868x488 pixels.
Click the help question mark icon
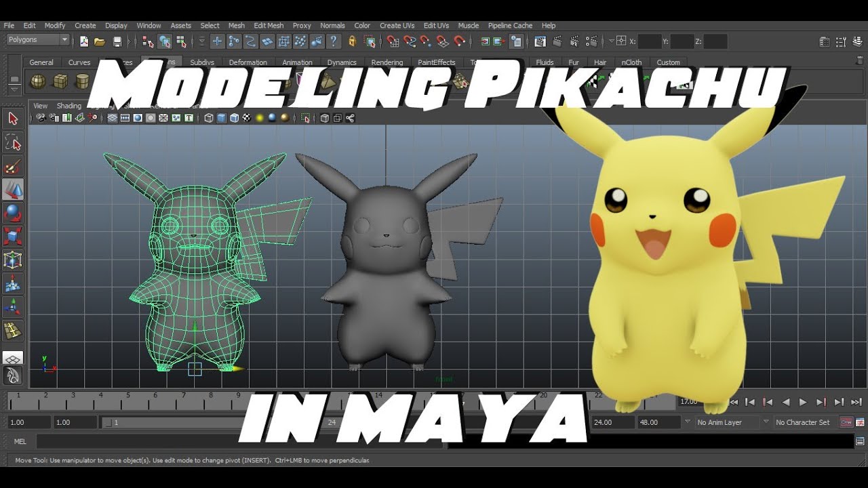[x=333, y=41]
